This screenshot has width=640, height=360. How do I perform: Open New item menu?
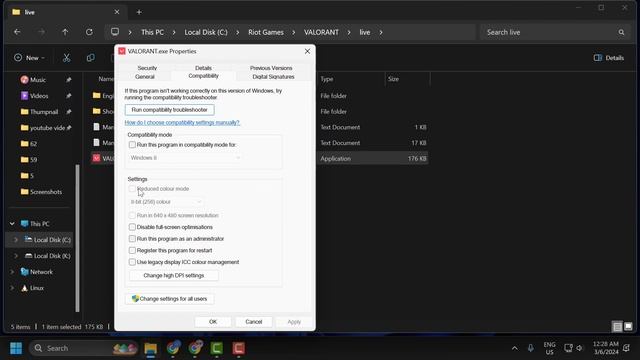[29, 58]
